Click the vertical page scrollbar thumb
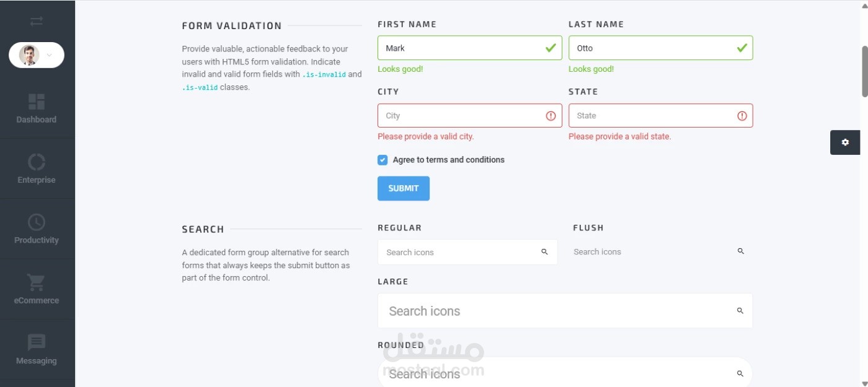868x387 pixels. tap(864, 71)
